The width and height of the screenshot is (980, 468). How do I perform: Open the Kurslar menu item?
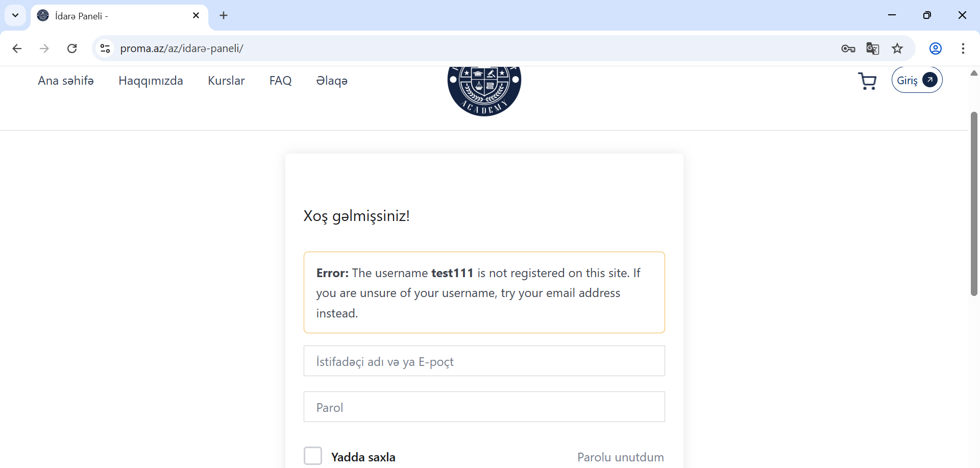click(226, 81)
